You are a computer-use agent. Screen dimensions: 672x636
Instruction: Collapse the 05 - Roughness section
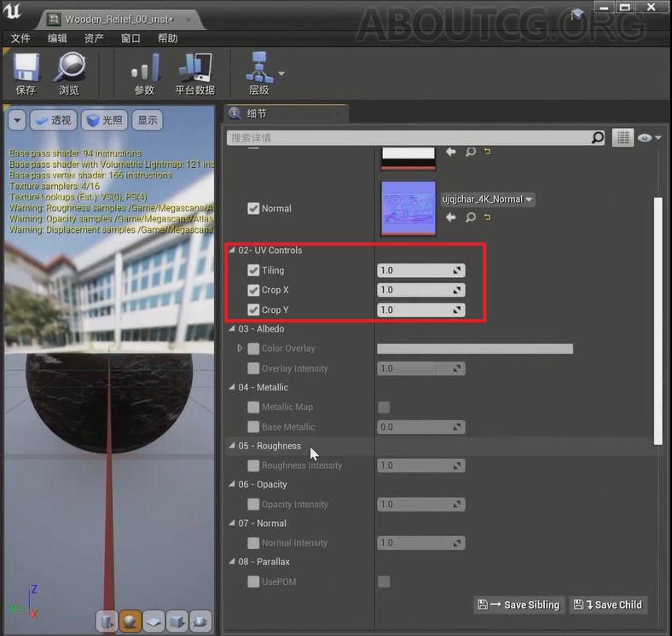click(x=232, y=445)
